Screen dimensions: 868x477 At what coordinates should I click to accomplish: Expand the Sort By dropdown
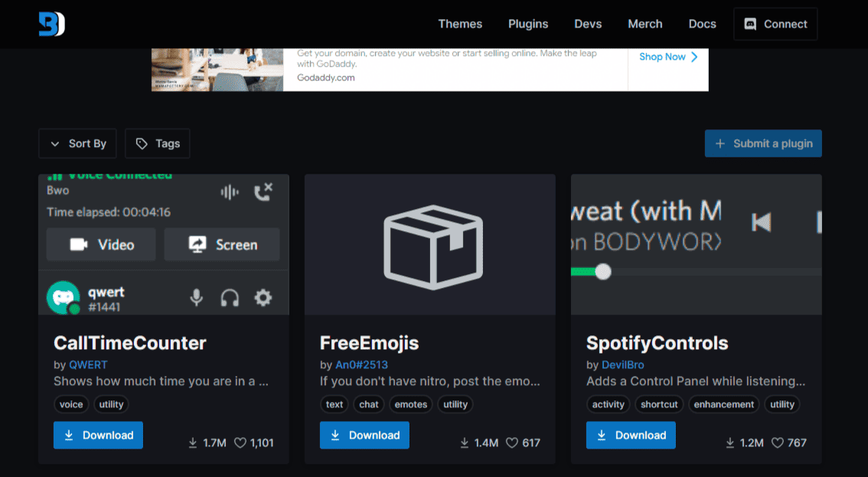77,143
